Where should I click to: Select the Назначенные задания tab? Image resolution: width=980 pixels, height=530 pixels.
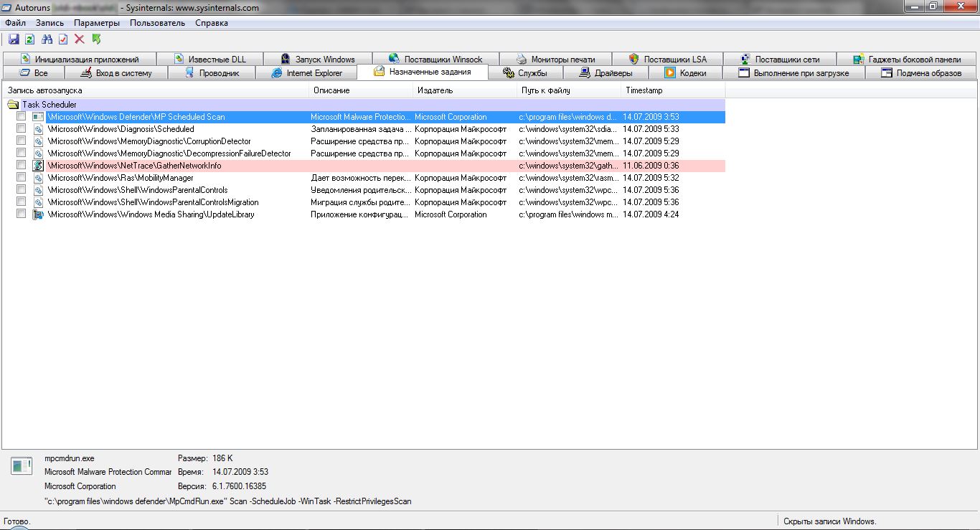422,72
